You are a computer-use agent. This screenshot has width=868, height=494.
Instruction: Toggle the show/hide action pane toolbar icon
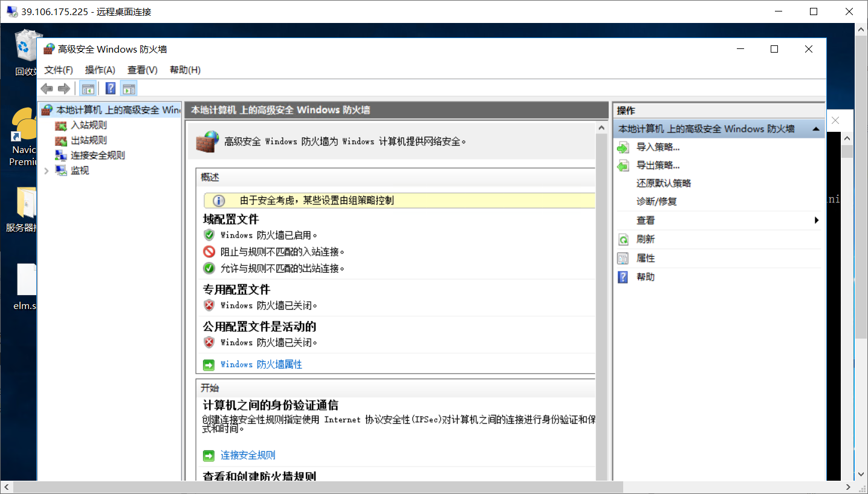coord(128,88)
